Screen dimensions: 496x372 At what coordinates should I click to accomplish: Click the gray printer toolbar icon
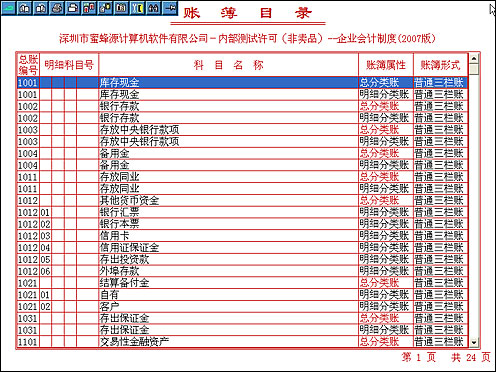click(57, 8)
